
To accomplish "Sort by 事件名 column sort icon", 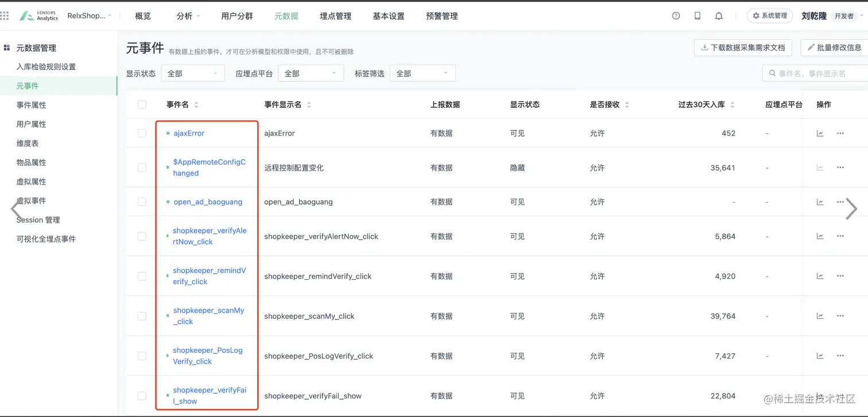I will (196, 105).
